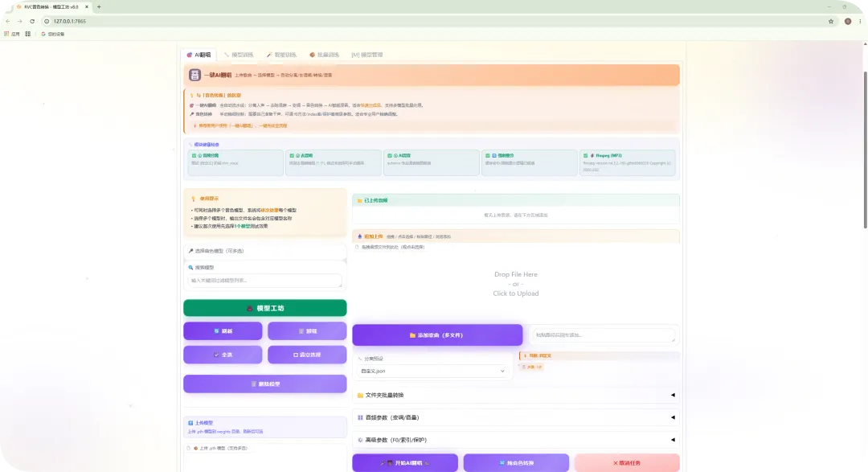
Task: Click the file icon beside 上传 .pth 模型
Action: 189,448
